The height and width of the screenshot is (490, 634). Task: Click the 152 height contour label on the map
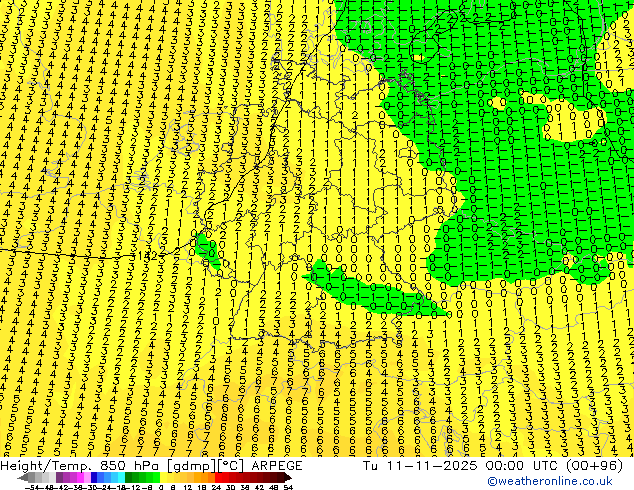pyautogui.click(x=147, y=256)
